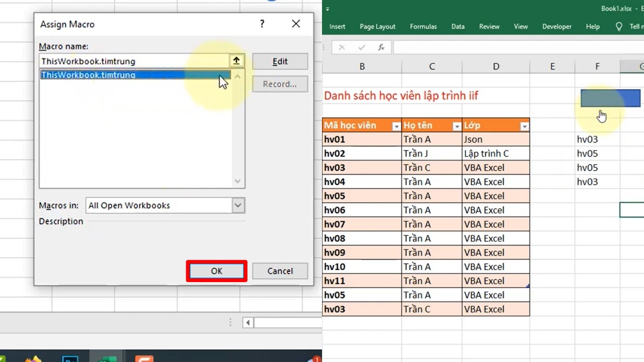Select column E header
Screen dimensions: 644x362
pyautogui.click(x=552, y=67)
